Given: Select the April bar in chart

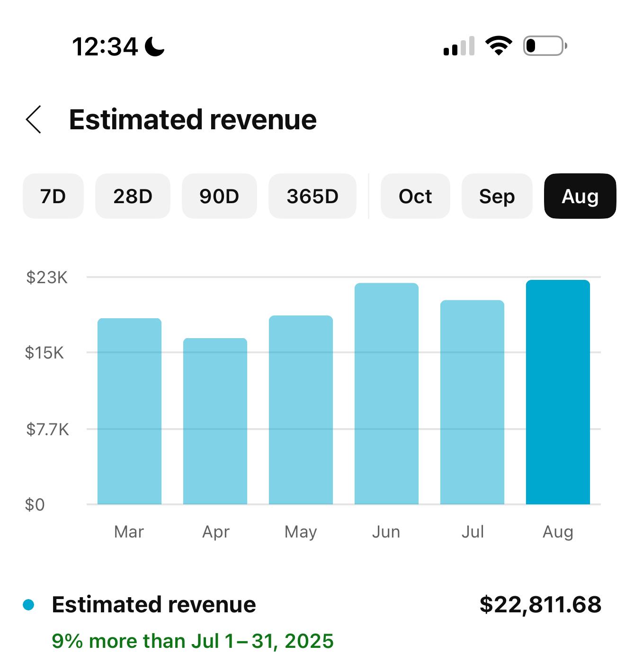Looking at the screenshot, I should point(215,421).
